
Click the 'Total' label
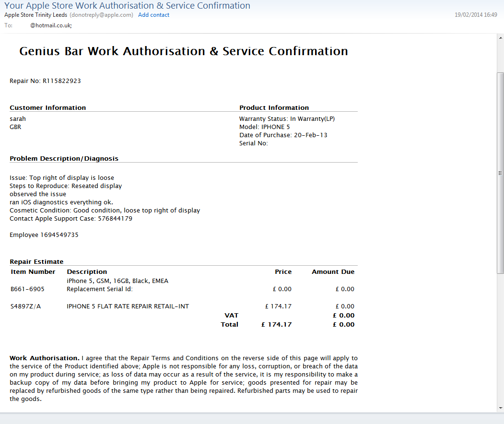[230, 324]
